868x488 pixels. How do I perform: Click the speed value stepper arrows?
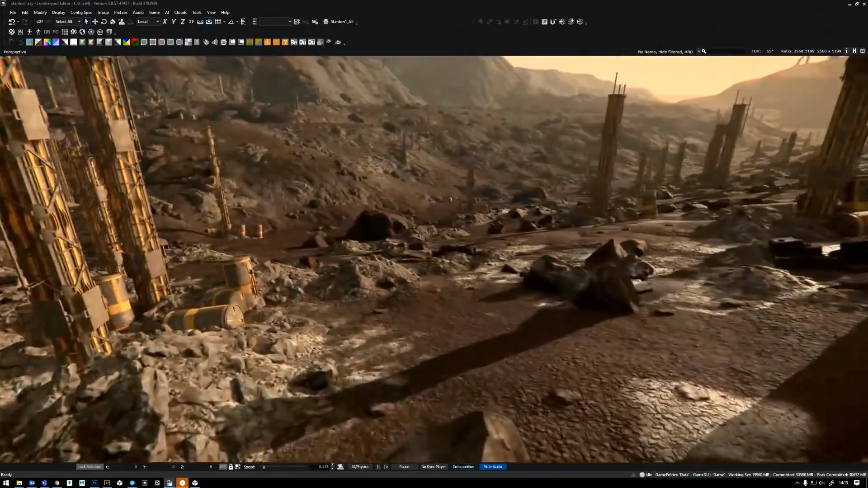(333, 467)
